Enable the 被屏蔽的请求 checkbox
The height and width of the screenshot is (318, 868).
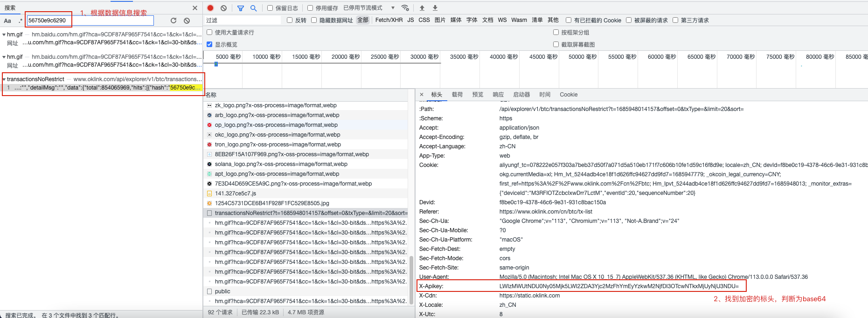pos(629,20)
